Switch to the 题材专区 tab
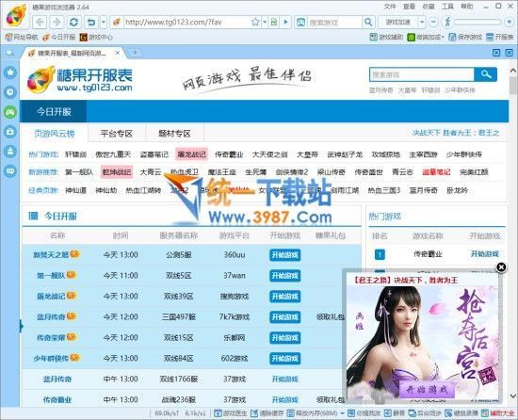The width and height of the screenshot is (518, 420). [175, 134]
